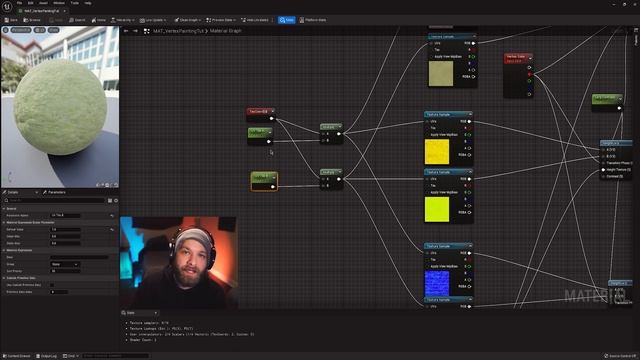Reset Default Value to default arrow
Image resolution: width=640 pixels, height=360 pixels.
point(112,229)
